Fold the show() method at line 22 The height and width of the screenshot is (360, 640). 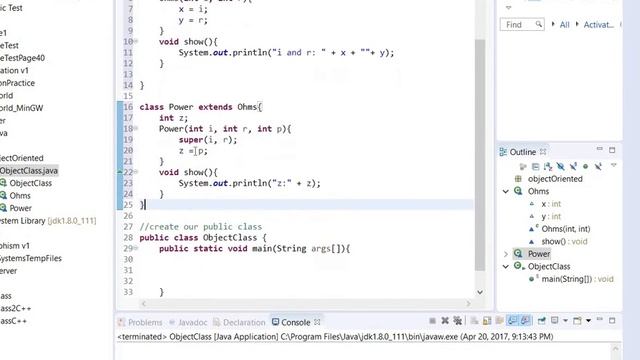(136, 172)
